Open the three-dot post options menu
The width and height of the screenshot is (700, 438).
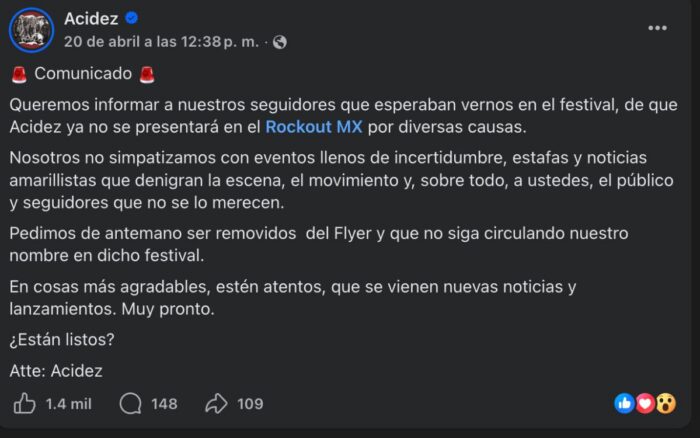click(x=657, y=28)
